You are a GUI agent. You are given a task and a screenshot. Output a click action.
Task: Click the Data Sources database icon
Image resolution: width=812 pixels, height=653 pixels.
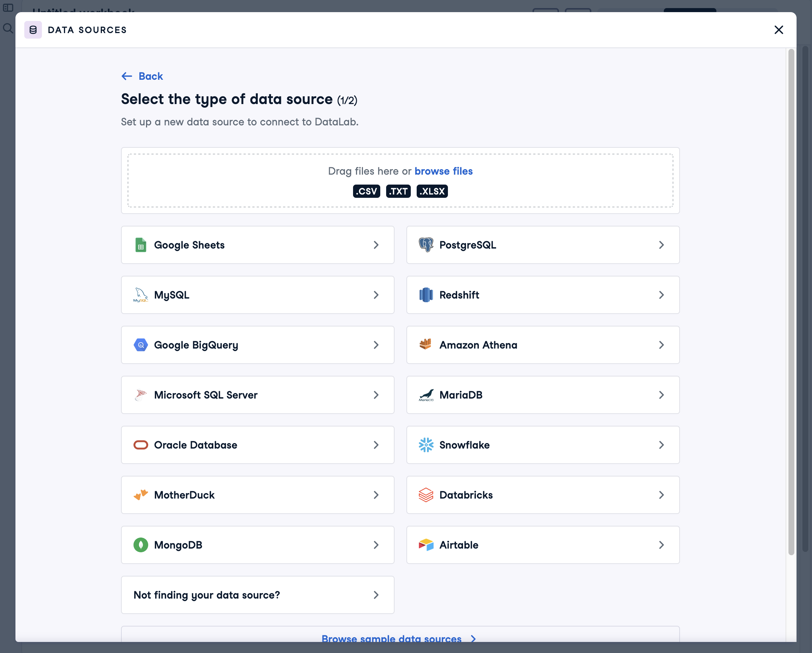click(33, 30)
